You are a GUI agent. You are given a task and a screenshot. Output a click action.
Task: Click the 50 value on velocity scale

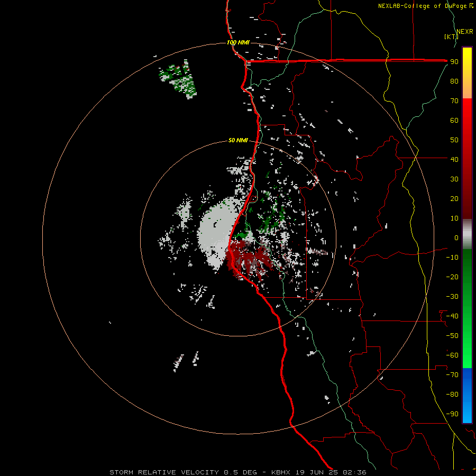pyautogui.click(x=454, y=140)
